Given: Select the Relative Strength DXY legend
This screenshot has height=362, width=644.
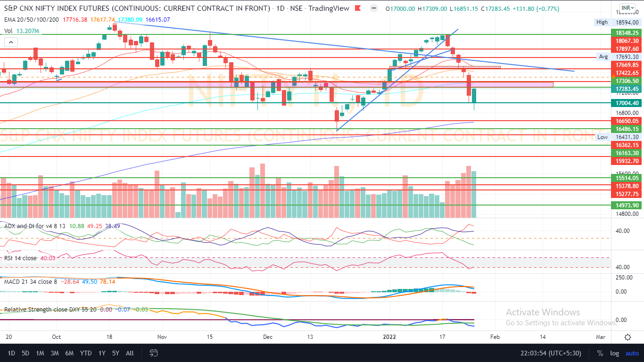Looking at the screenshot, I should click(x=51, y=310).
